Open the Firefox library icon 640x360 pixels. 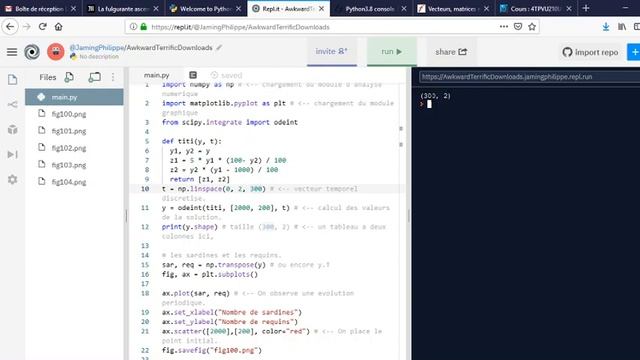(622, 27)
